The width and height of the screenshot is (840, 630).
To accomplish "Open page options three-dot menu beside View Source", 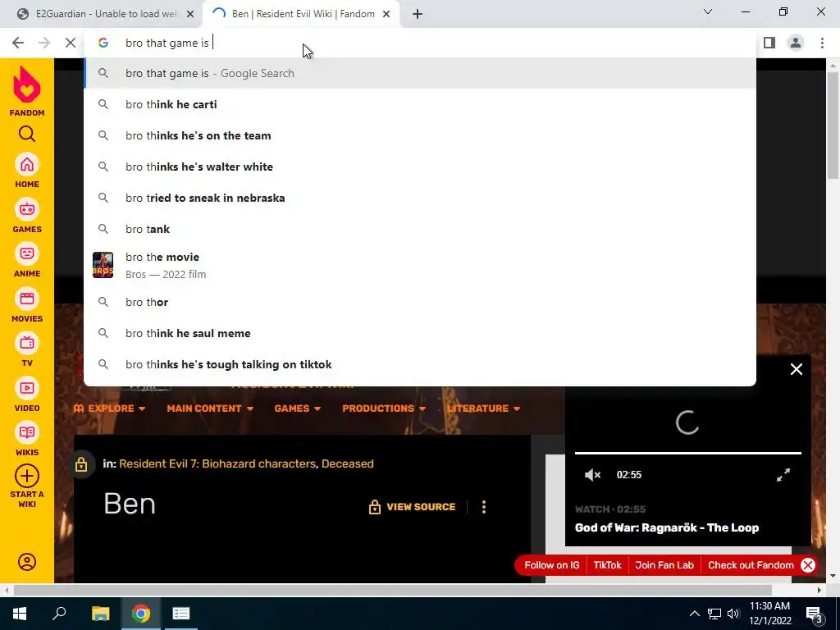I will 484,507.
